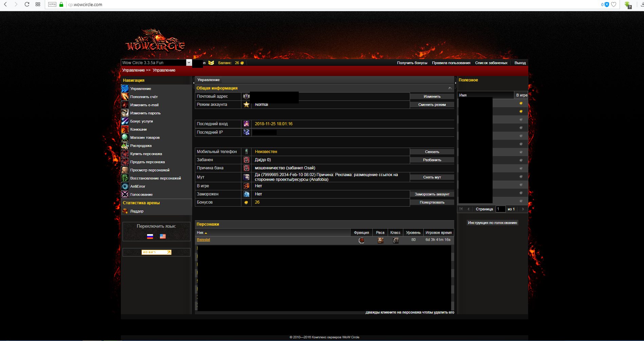This screenshot has width=644, height=341.
Task: Open the Wow Circle 3.3.5a Fun server dropdown
Action: (189, 63)
